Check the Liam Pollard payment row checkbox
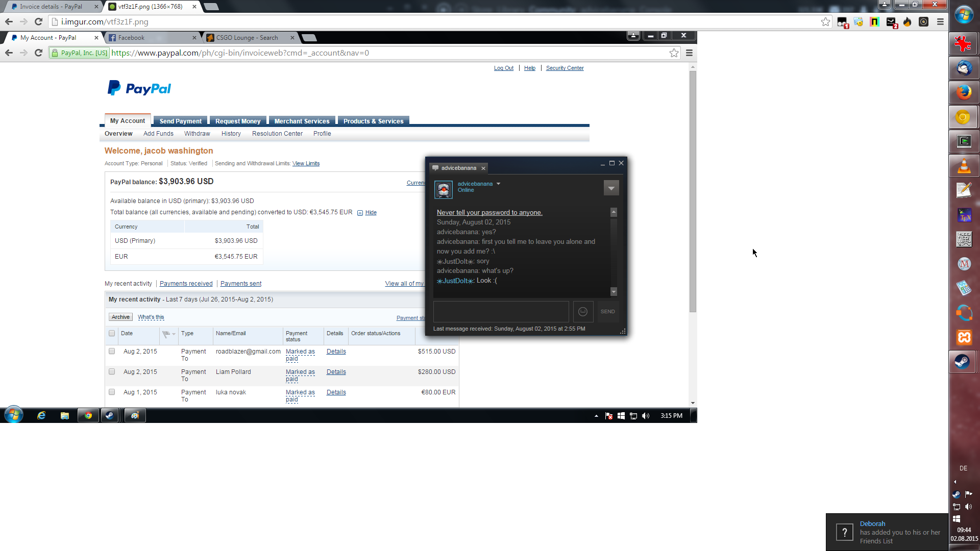The image size is (980, 551). (112, 371)
